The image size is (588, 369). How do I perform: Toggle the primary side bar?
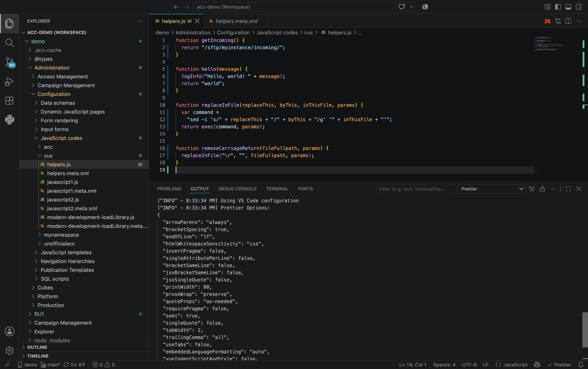pos(558,7)
